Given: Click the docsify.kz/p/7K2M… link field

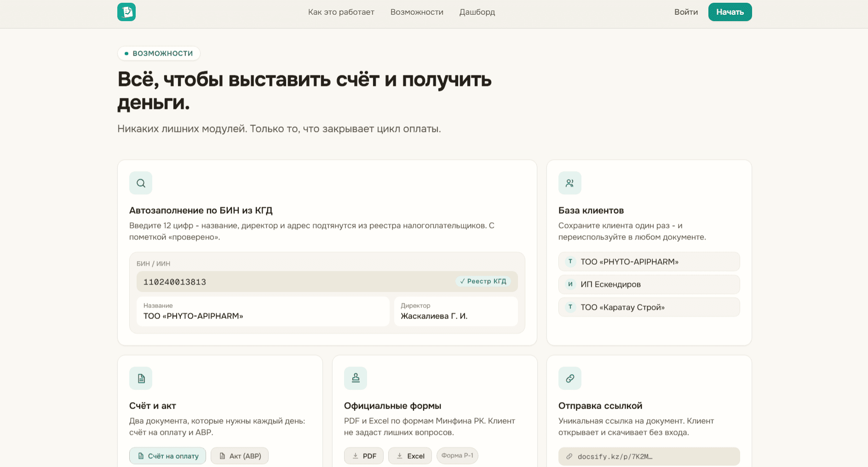Looking at the screenshot, I should point(649,456).
